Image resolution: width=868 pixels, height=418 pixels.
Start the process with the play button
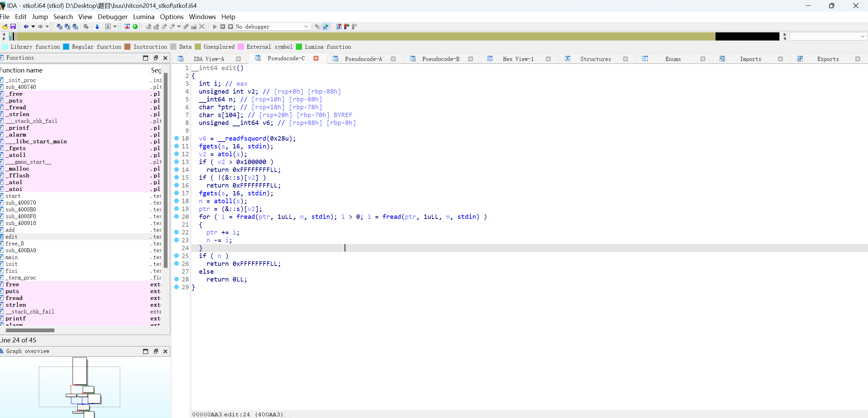(x=215, y=27)
